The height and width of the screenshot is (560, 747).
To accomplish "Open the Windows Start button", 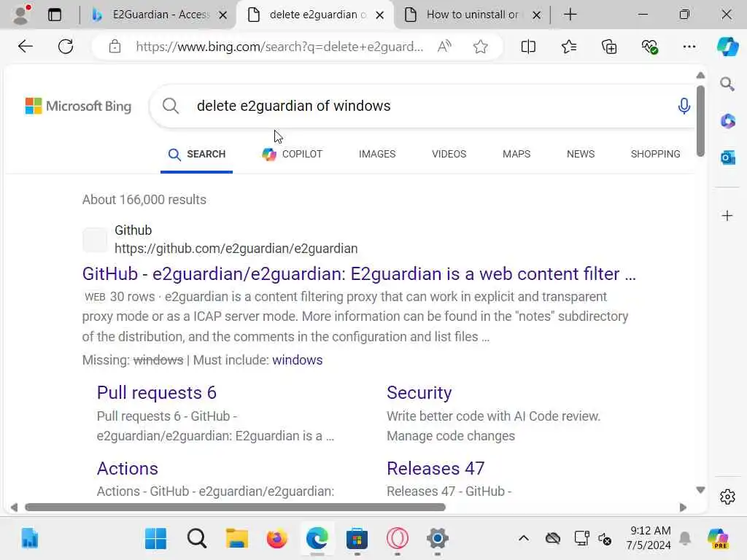I will [x=155, y=539].
